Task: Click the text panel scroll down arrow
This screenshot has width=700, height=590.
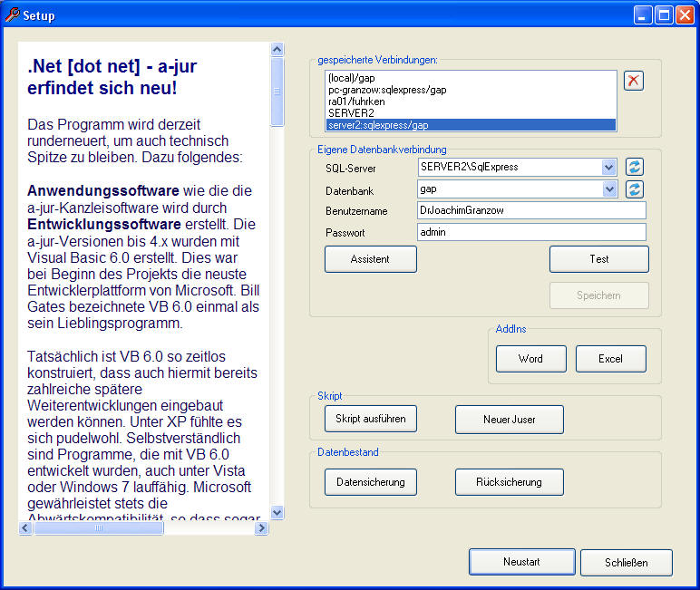Action: pyautogui.click(x=277, y=513)
